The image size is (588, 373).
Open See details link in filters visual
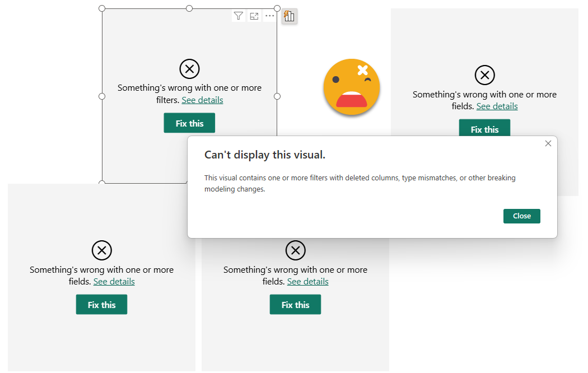(202, 100)
